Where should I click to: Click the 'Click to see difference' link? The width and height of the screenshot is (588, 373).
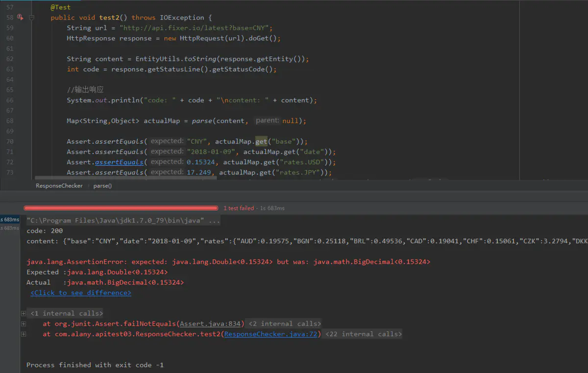tap(81, 293)
